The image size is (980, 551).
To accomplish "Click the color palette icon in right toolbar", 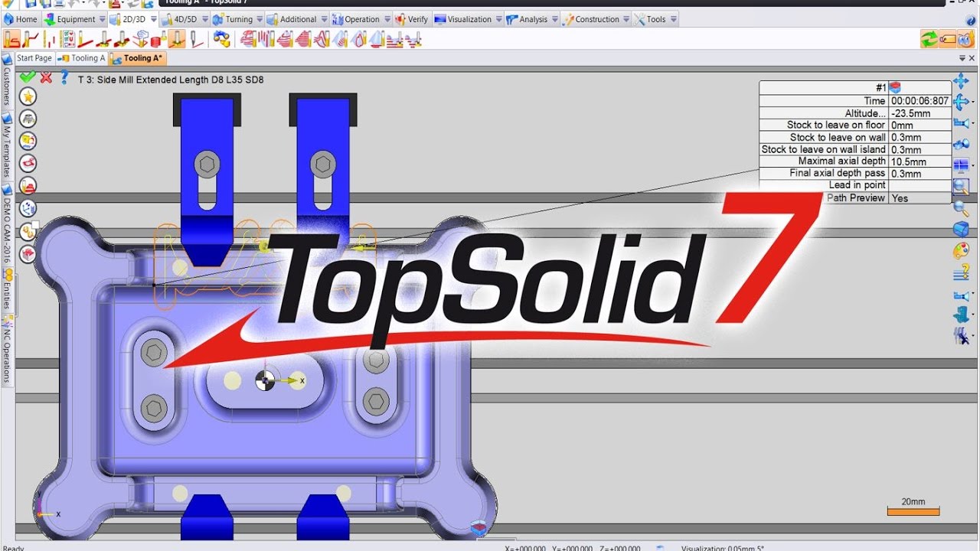I will [961, 250].
